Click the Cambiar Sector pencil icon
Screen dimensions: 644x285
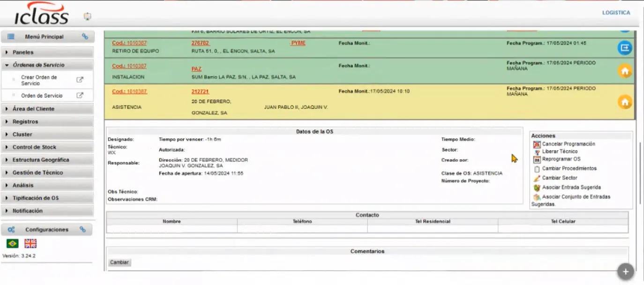pos(537,178)
